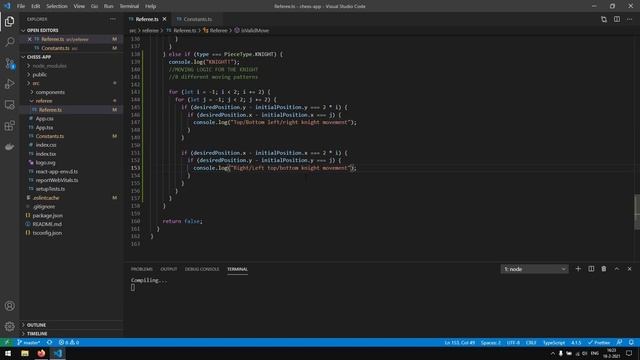
Task: Close the Referee.ts editor tab
Action: pyautogui.click(x=164, y=19)
